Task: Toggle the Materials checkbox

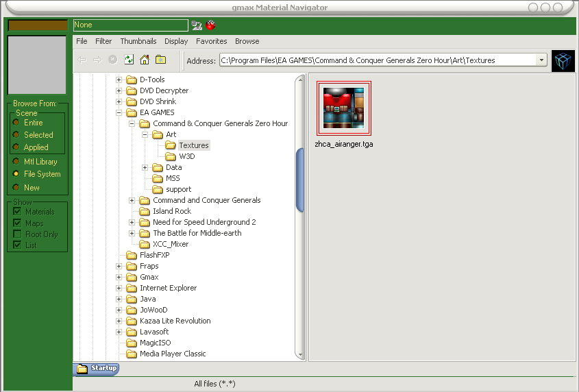Action: point(17,211)
